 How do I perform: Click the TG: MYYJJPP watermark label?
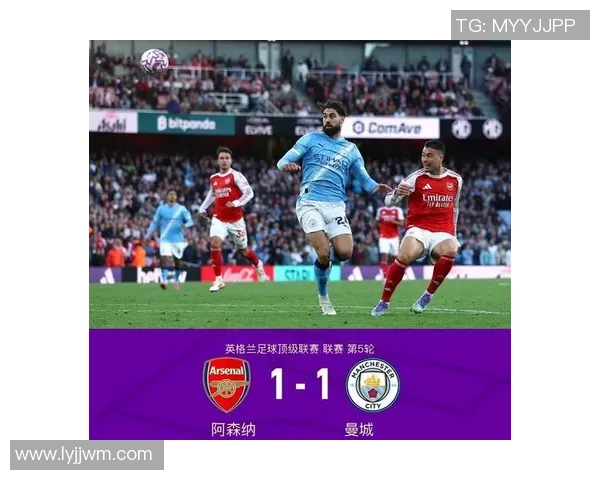[x=520, y=25]
